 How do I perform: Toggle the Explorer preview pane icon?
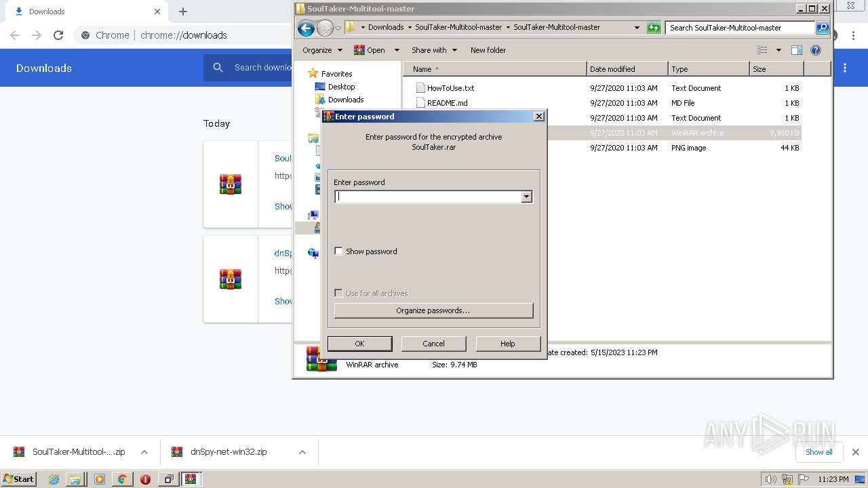797,50
